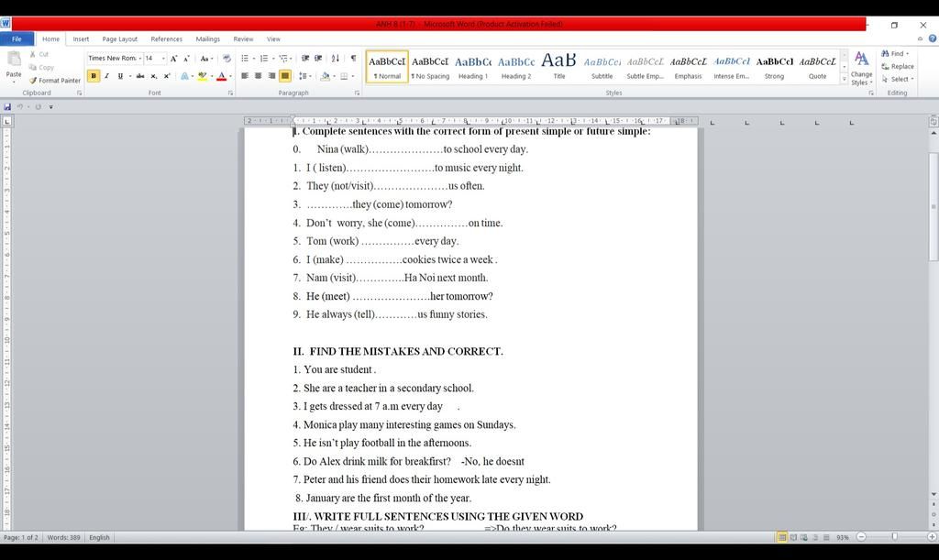The width and height of the screenshot is (939, 560).
Task: Click the Word Help question mark icon
Action: point(933,38)
